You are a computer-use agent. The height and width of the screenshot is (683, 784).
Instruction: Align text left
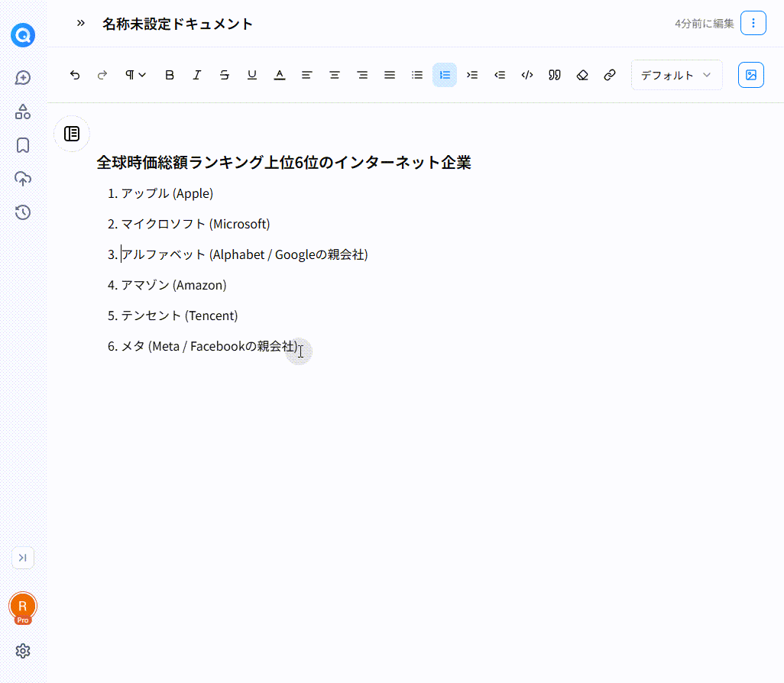pos(307,75)
